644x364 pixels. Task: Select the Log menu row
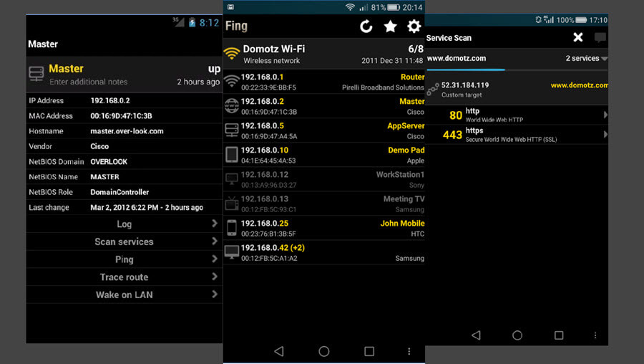[x=124, y=224]
